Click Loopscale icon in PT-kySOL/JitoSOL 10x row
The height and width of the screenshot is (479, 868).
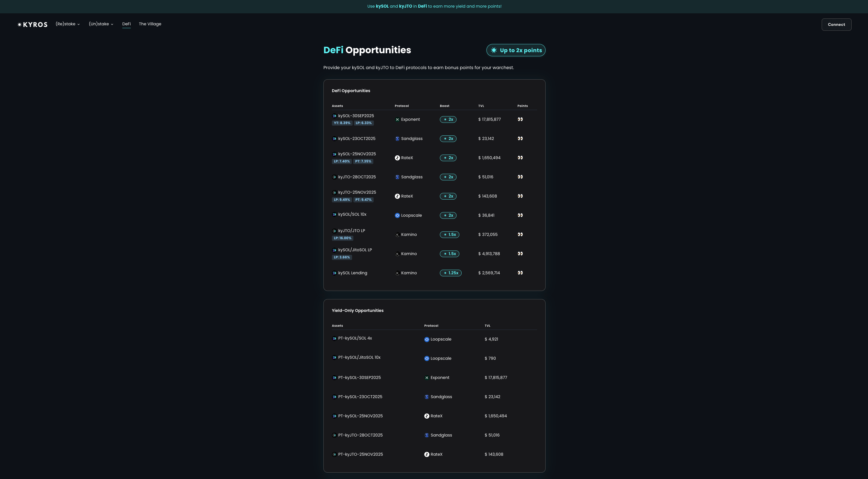coord(427,358)
